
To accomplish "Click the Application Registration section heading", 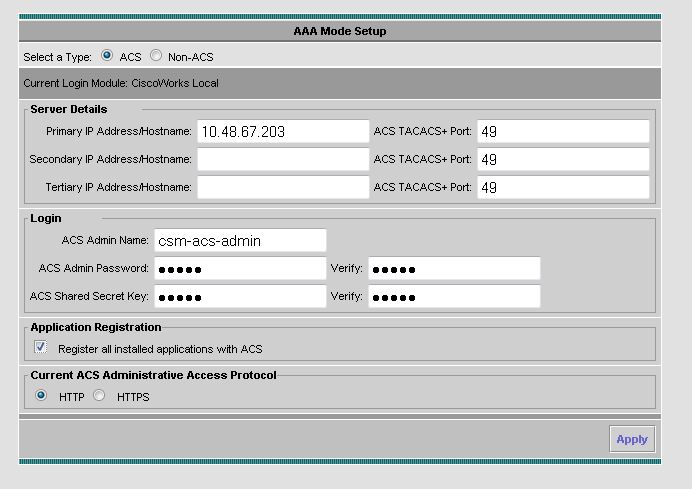I will pyautogui.click(x=96, y=327).
